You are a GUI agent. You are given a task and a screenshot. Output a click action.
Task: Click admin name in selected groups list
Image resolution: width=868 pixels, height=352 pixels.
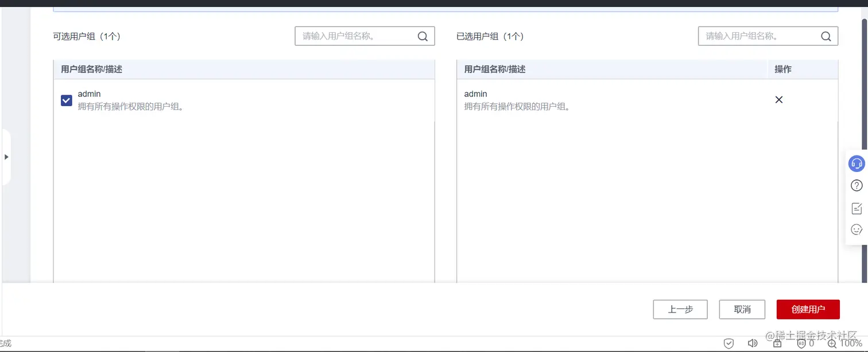(x=475, y=94)
